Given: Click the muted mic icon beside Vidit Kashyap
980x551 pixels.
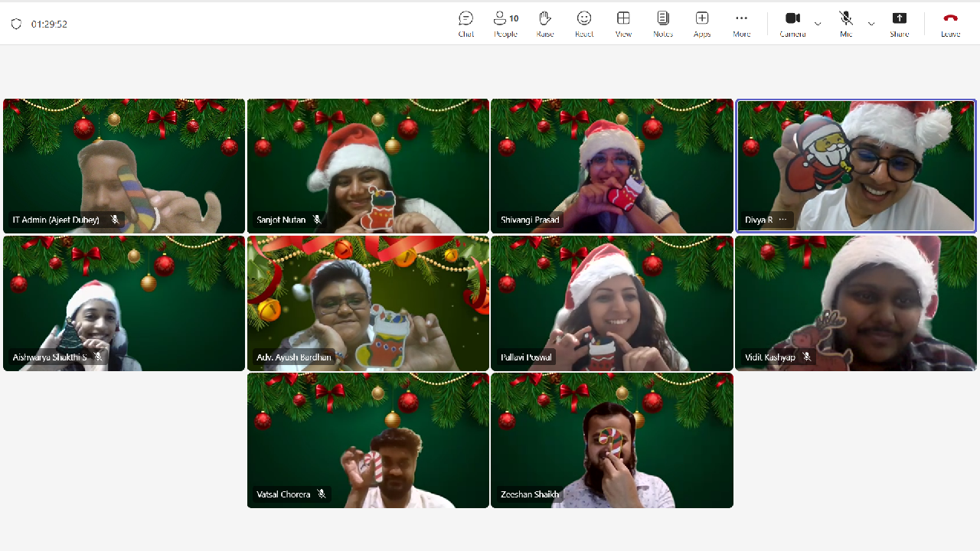Looking at the screenshot, I should coord(807,357).
